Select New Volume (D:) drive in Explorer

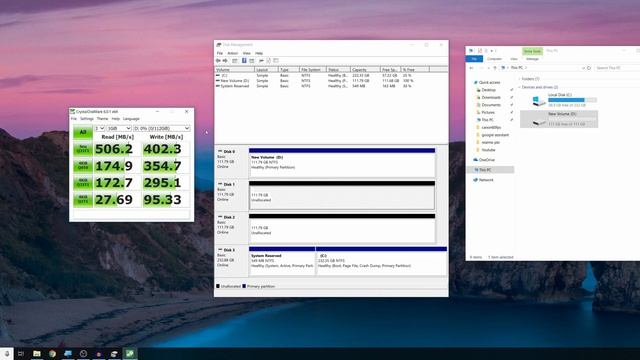point(559,119)
